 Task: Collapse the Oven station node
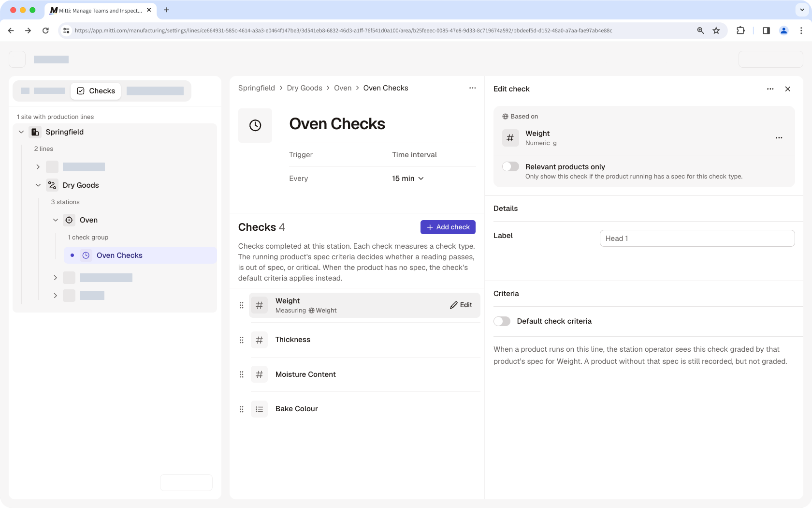[x=56, y=220]
